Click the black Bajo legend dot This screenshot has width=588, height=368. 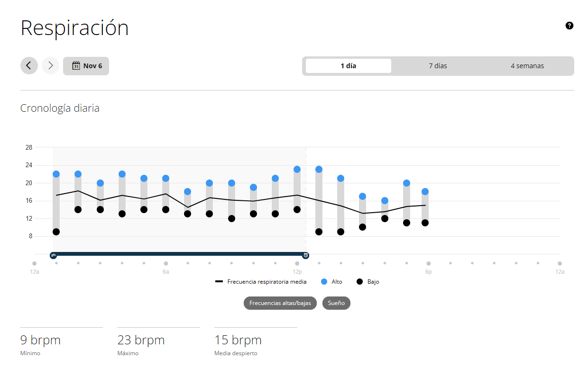[x=359, y=281]
